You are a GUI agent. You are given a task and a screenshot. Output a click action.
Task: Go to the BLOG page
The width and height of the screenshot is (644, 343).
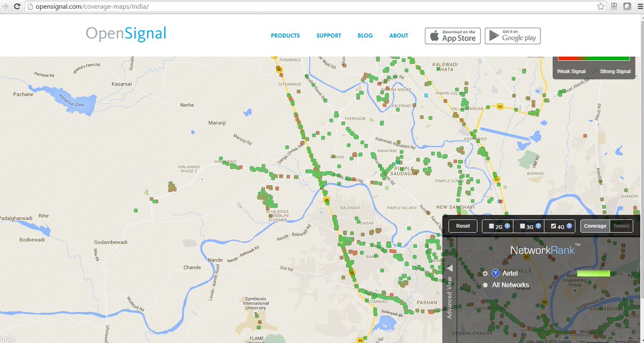point(365,36)
